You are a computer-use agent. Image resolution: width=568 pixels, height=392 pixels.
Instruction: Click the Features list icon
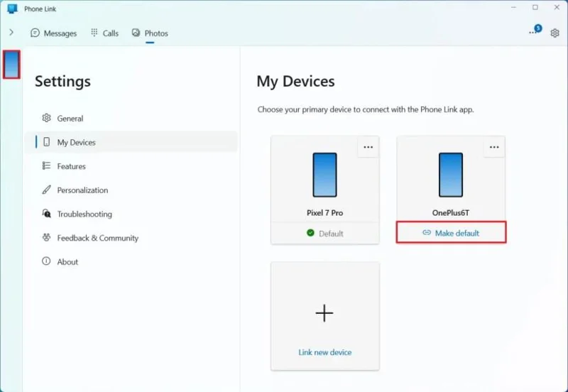[x=46, y=165]
